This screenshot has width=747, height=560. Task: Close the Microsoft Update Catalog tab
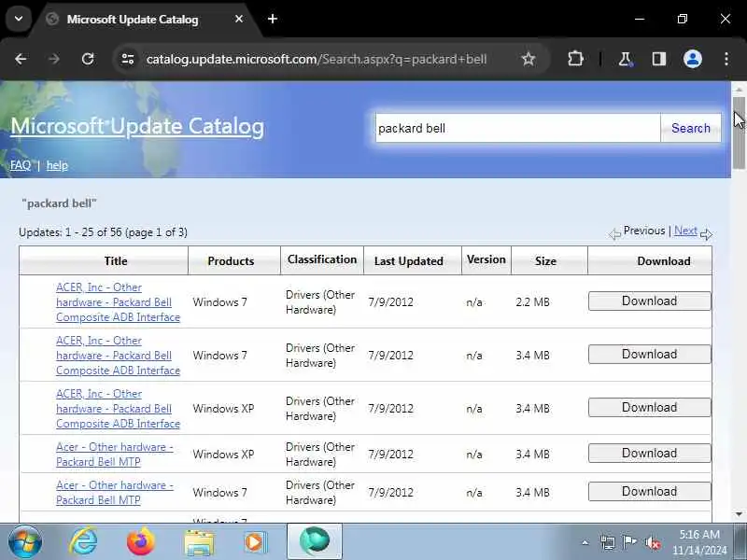(239, 19)
